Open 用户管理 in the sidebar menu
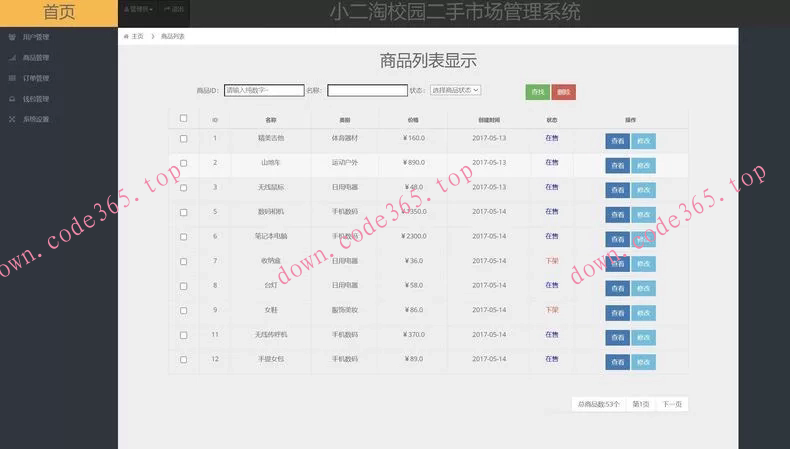 pyautogui.click(x=36, y=37)
